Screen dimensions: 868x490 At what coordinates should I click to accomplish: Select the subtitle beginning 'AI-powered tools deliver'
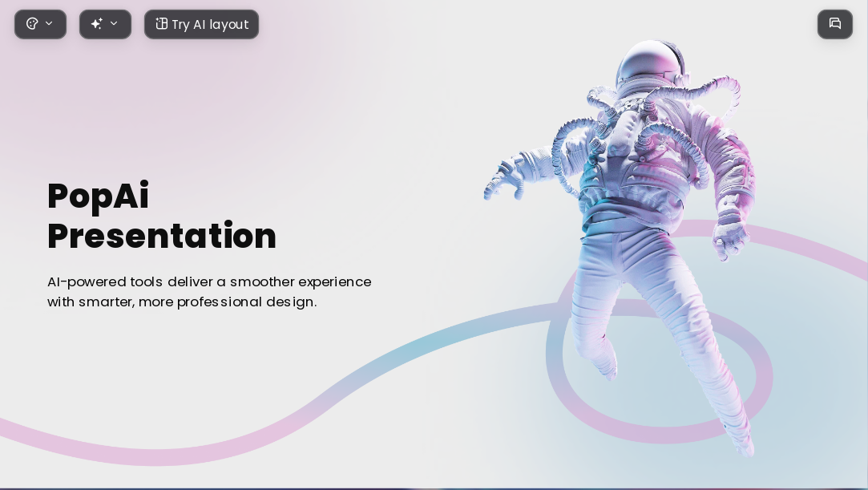pos(209,292)
